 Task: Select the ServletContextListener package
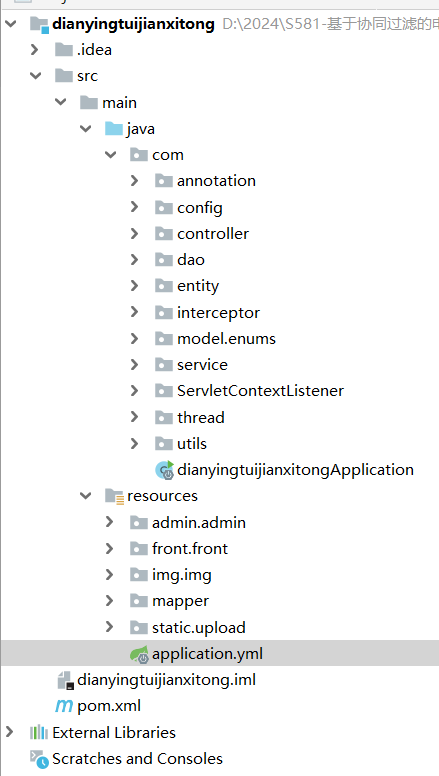tap(260, 391)
